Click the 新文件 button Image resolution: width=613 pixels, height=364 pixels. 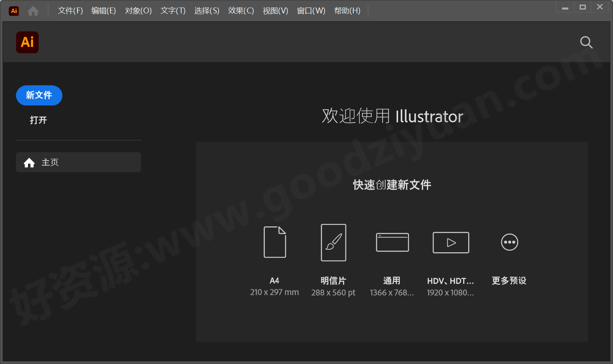pyautogui.click(x=39, y=95)
